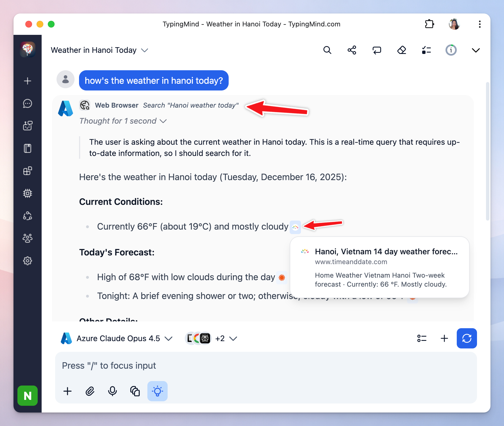
Task: Click the chat vertical scrollbar
Action: click(488, 151)
